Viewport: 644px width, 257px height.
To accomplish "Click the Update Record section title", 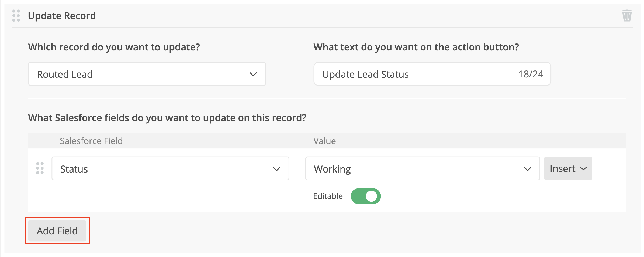I will pos(62,16).
